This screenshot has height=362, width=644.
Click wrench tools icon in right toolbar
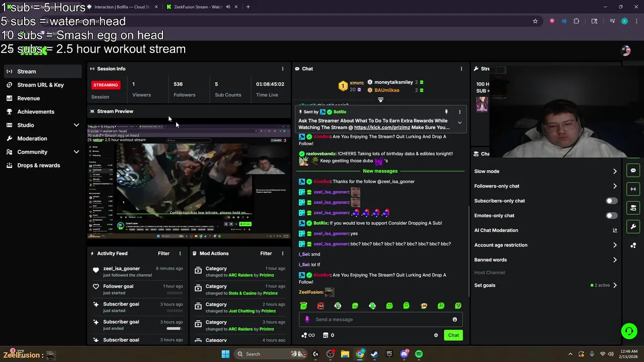(x=633, y=226)
